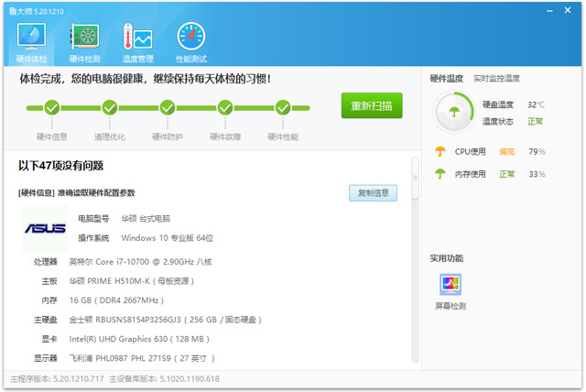Click the 屏幕检测 screen test icon

coord(450,284)
